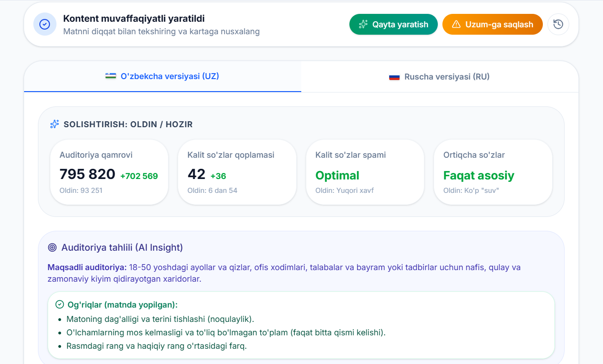Click the +36 keyword increase value
The image size is (603, 364).
(x=218, y=176)
